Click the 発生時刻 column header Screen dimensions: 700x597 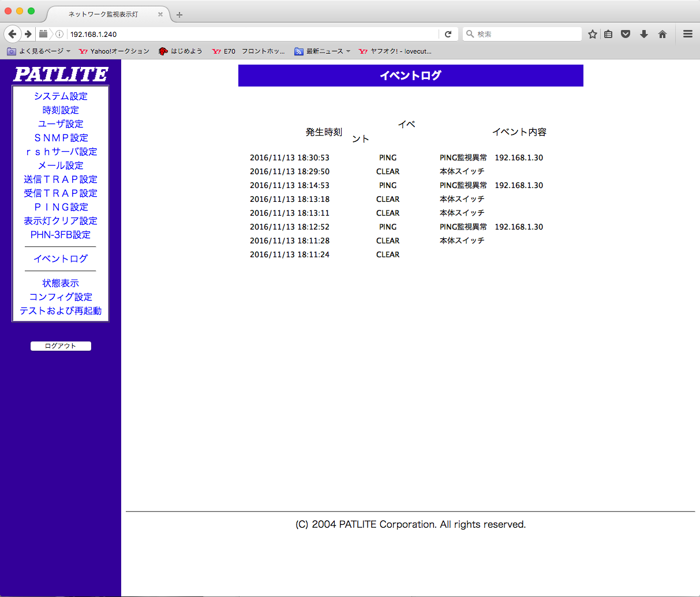[x=324, y=132]
